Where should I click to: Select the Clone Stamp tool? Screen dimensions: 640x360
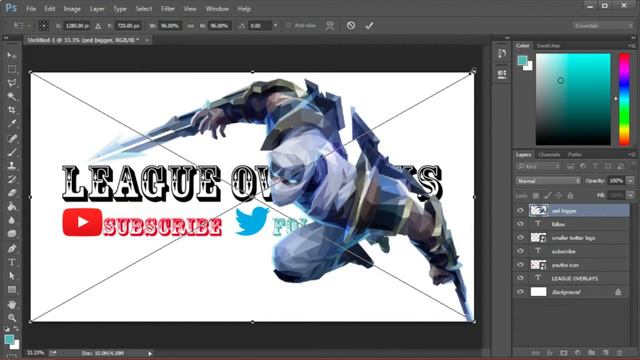12,166
